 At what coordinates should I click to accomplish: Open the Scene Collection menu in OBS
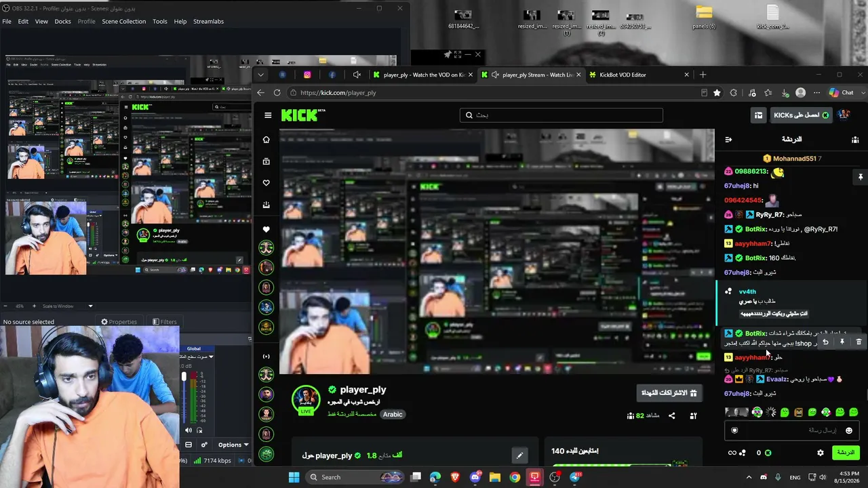point(123,22)
